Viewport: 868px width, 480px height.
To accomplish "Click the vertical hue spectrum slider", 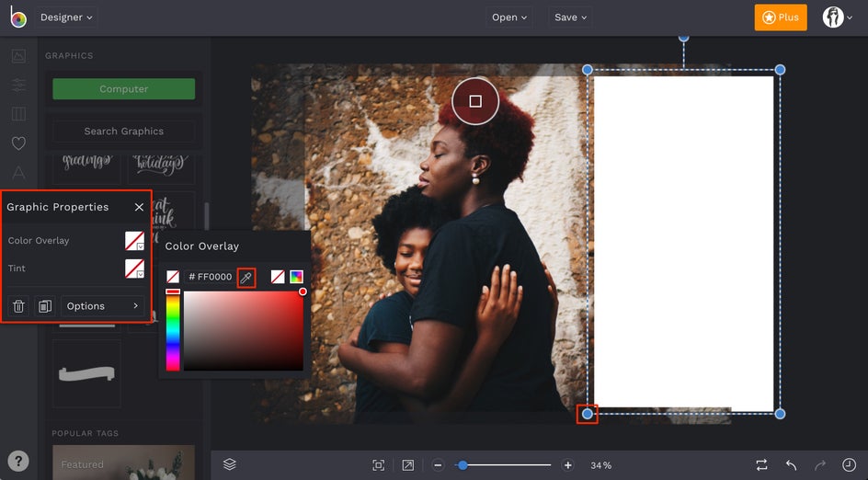I will coord(173,330).
